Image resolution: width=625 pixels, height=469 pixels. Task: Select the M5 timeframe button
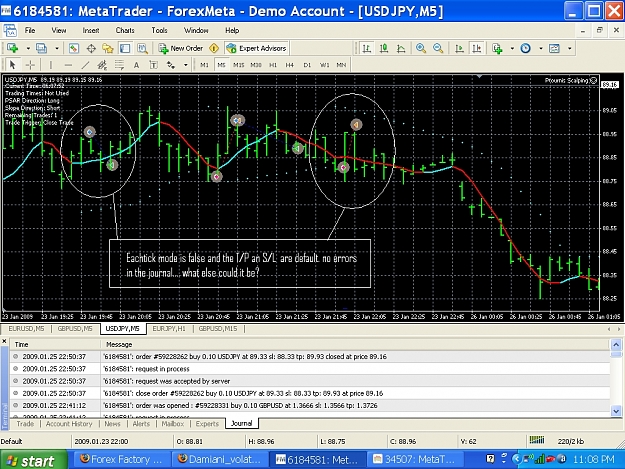222,65
